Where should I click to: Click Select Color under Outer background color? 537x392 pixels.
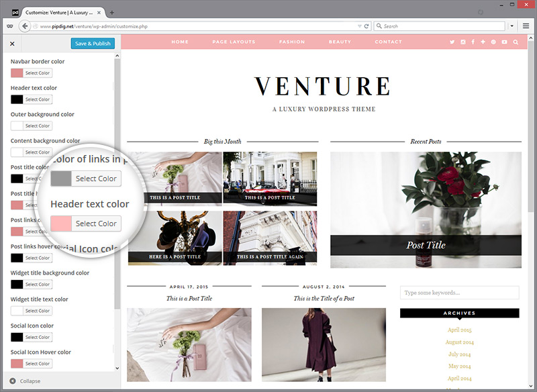[x=38, y=126]
